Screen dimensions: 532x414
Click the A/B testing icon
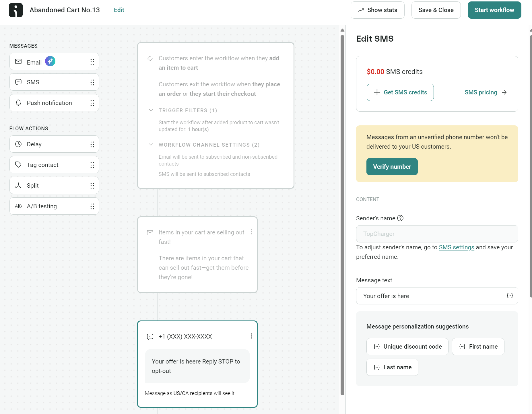(18, 206)
